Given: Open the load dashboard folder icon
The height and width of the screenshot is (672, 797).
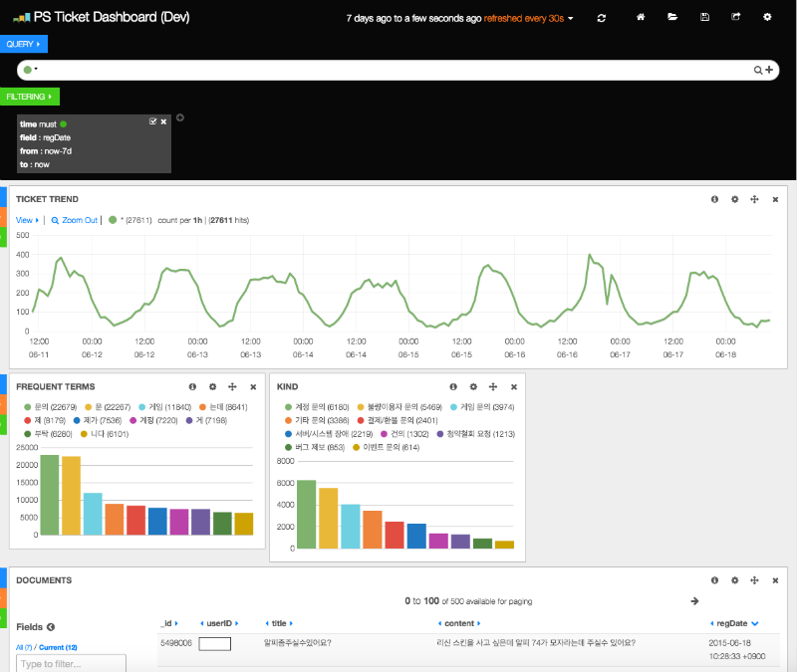Looking at the screenshot, I should (x=672, y=18).
